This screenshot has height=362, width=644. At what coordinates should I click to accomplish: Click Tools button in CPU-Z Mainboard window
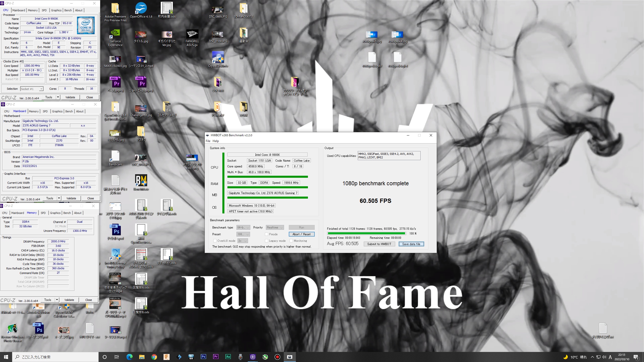pyautogui.click(x=50, y=198)
